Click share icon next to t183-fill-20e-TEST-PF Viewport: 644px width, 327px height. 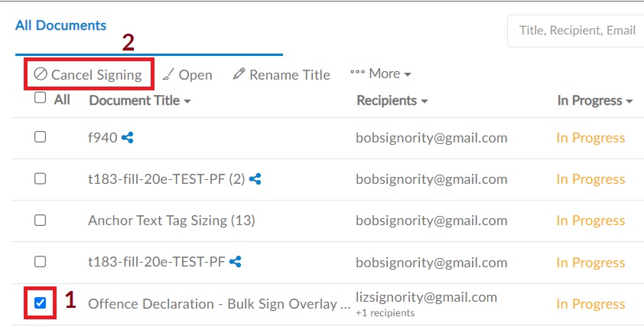click(235, 262)
